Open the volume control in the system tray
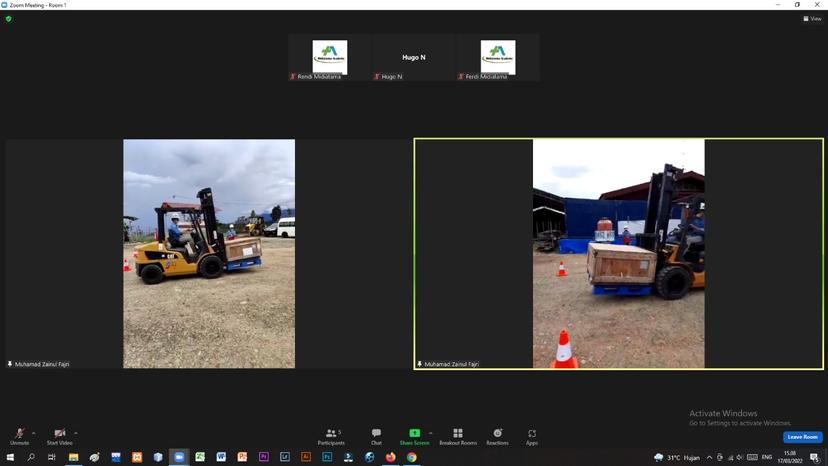This screenshot has height=466, width=828. [739, 458]
